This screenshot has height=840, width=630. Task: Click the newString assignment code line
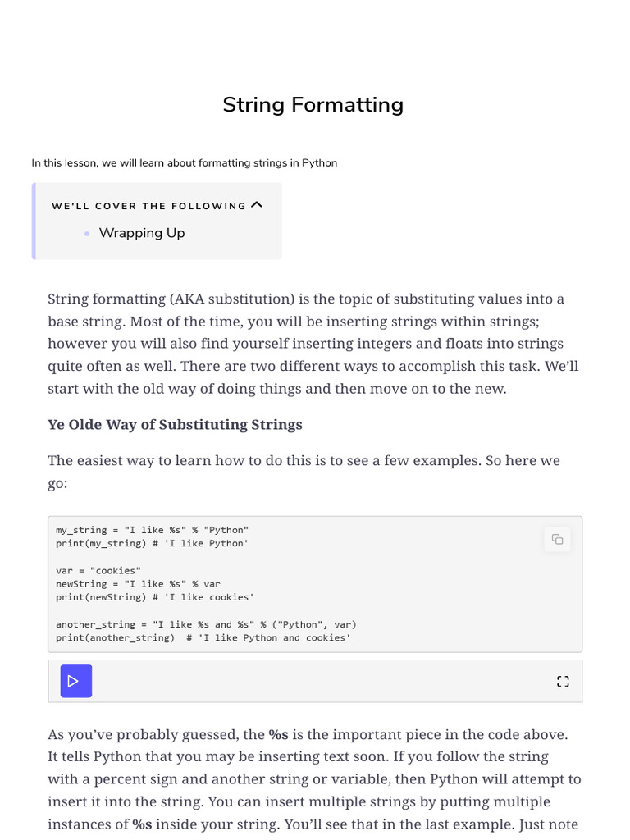(x=138, y=584)
